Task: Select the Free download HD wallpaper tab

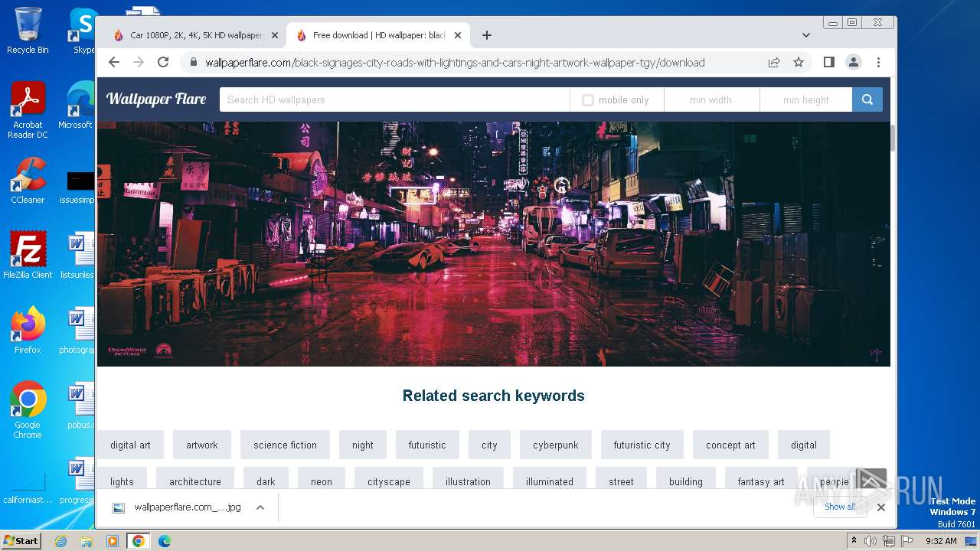Action: point(377,35)
